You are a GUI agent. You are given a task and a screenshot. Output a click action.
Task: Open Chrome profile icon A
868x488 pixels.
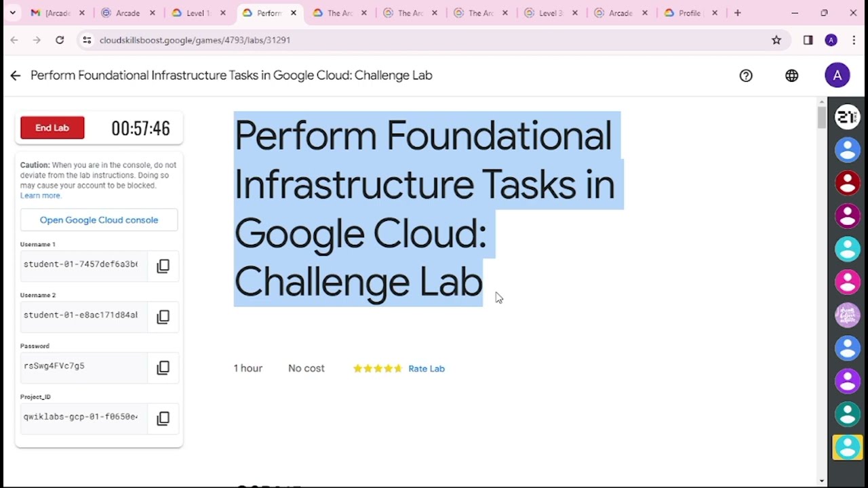click(x=831, y=40)
